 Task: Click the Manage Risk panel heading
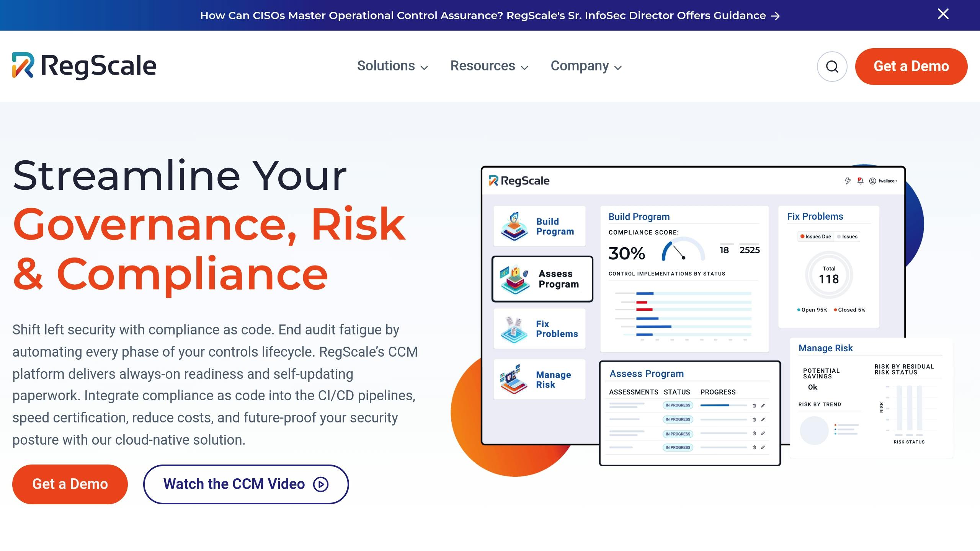pos(825,348)
